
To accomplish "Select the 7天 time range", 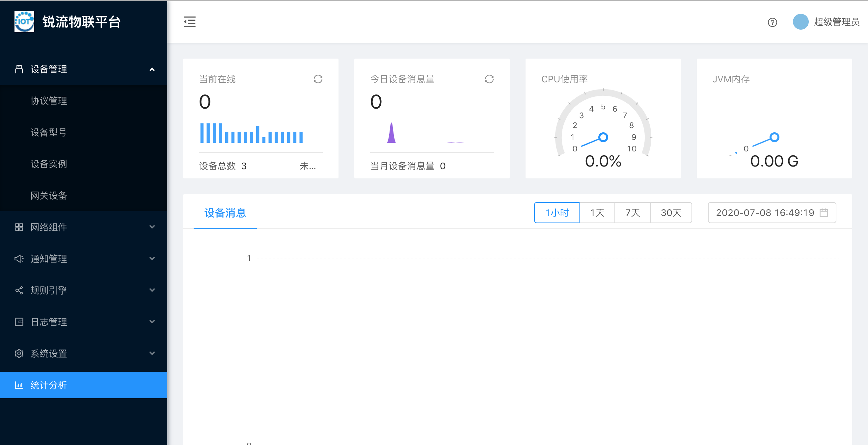I will click(633, 213).
